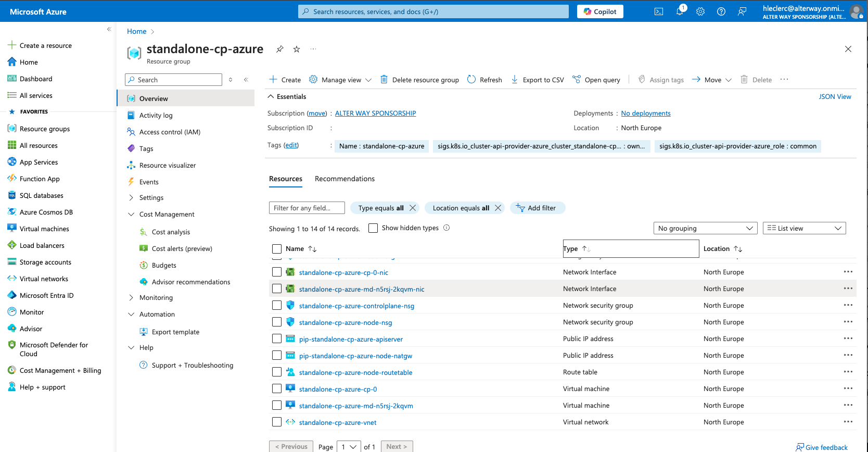Click the Filter for any field box
Image resolution: width=868 pixels, height=452 pixels.
[x=307, y=208]
